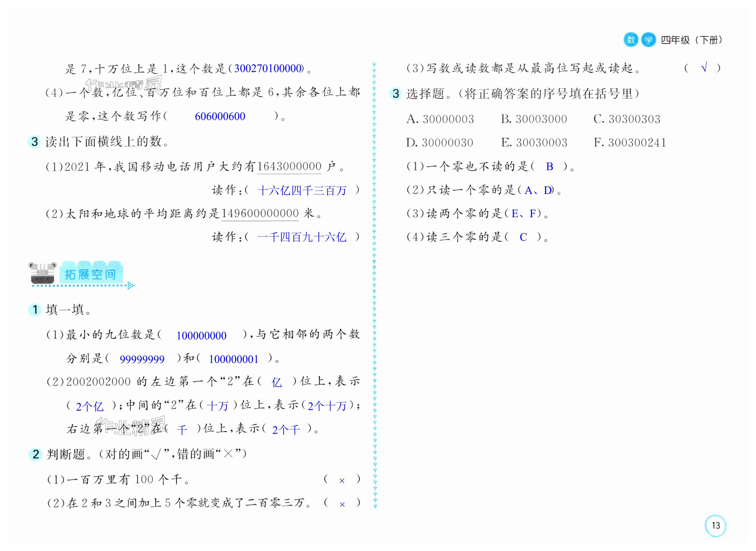
Task: Click number 3 badge beside 读出下面横线上的数
Action: point(34,142)
